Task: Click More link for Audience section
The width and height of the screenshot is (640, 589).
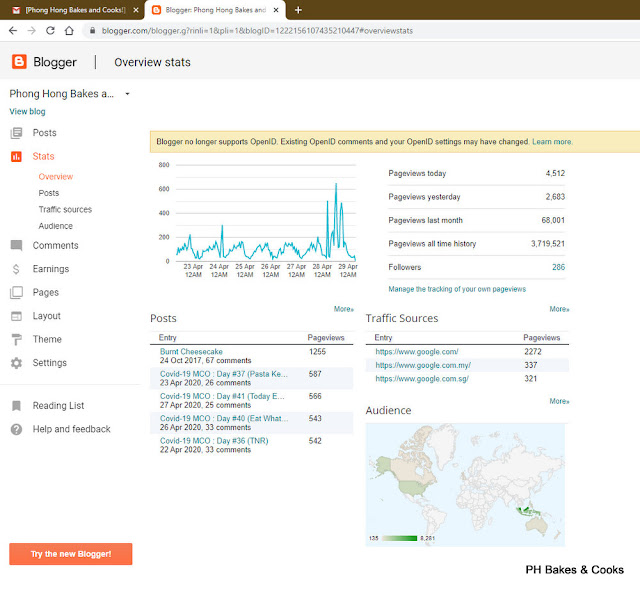Action: pos(559,401)
